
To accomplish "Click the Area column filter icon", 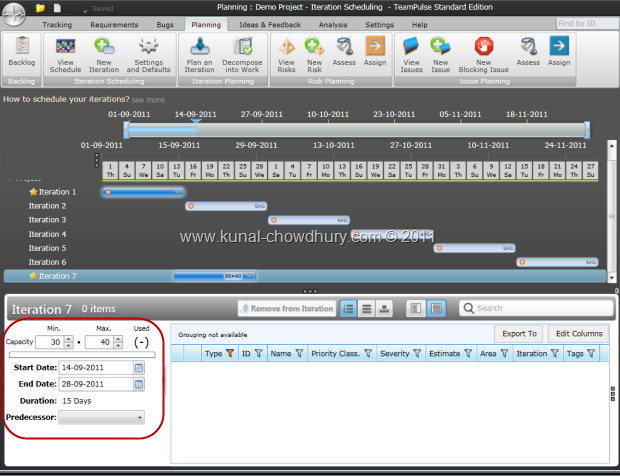I will [x=504, y=353].
